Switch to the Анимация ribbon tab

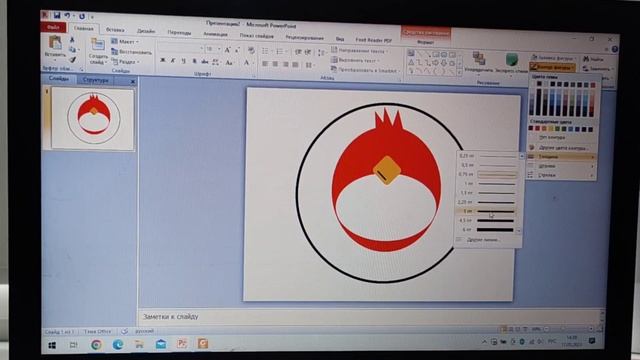pyautogui.click(x=215, y=34)
